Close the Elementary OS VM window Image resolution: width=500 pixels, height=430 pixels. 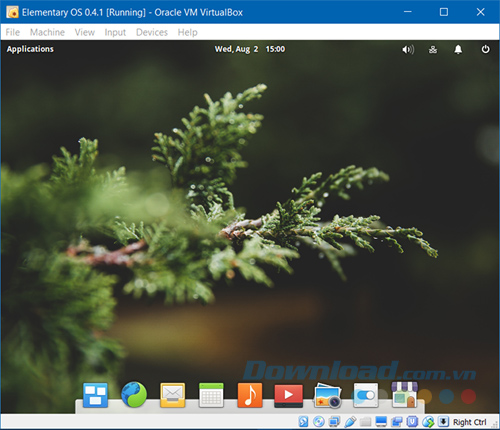point(480,12)
